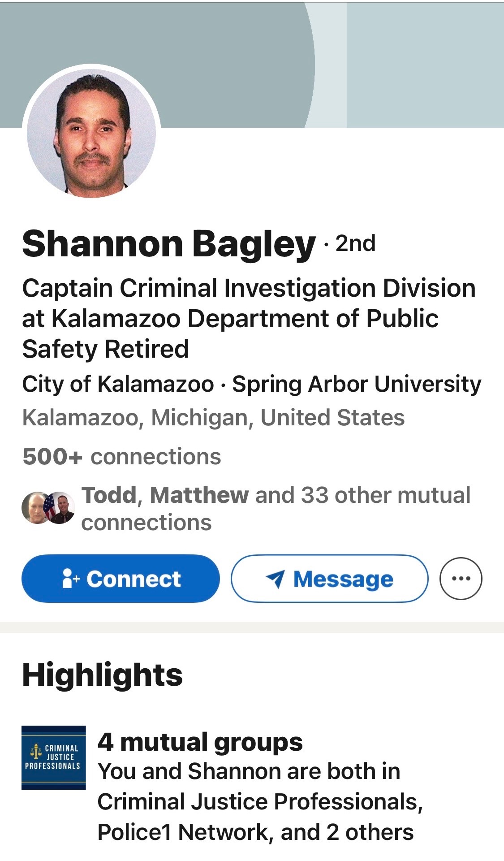Click the add-person icon on Connect
This screenshot has height=861, width=504.
[x=70, y=579]
